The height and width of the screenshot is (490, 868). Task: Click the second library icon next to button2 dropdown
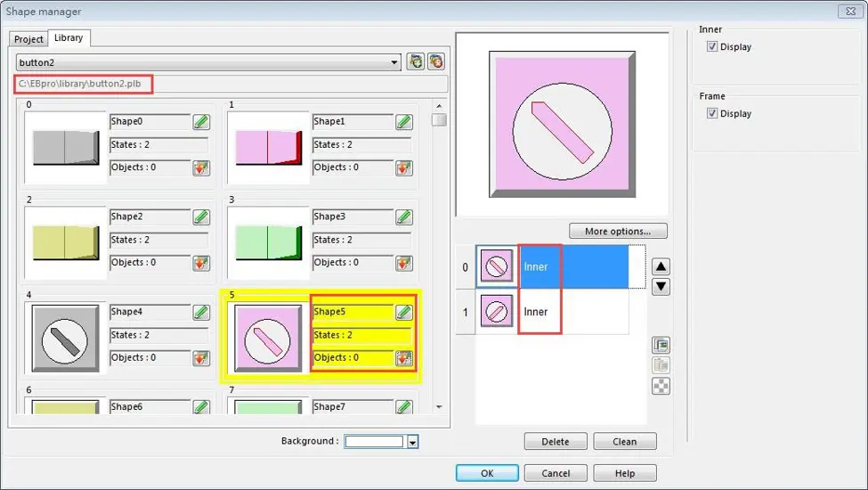tap(436, 61)
